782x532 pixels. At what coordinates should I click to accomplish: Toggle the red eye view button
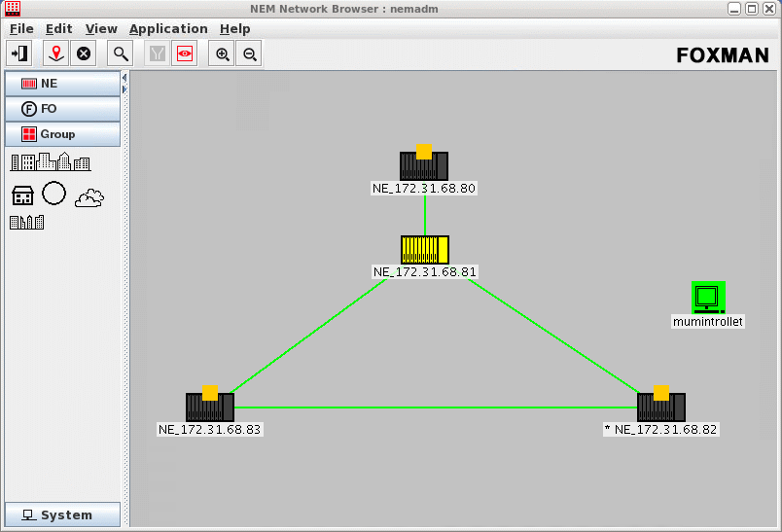[x=184, y=54]
